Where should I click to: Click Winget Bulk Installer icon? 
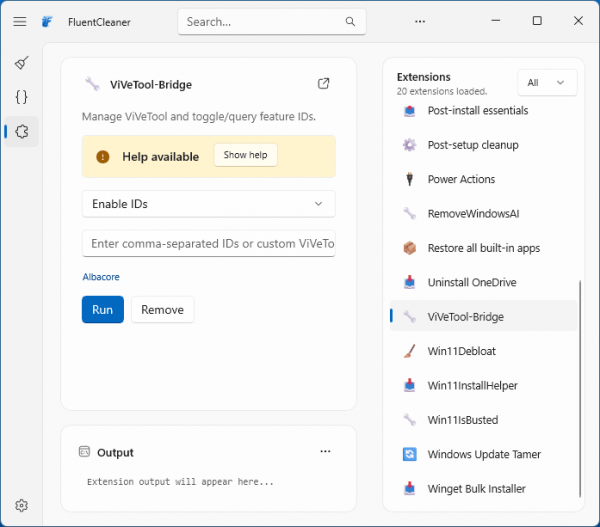tap(409, 488)
